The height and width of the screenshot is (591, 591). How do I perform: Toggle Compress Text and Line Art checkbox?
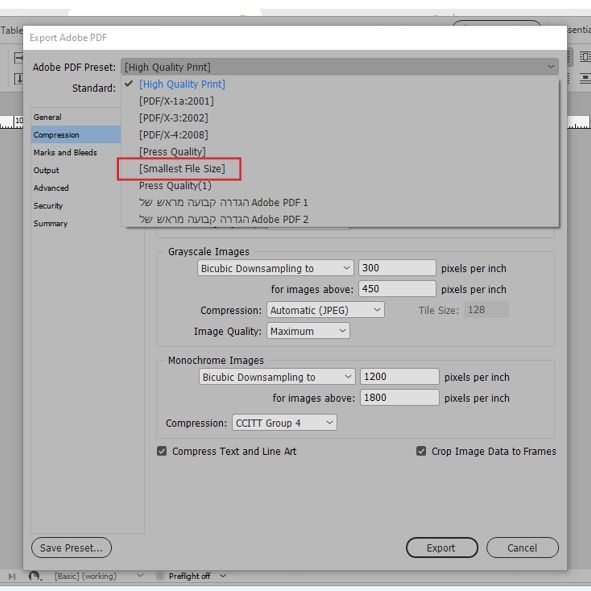click(162, 451)
